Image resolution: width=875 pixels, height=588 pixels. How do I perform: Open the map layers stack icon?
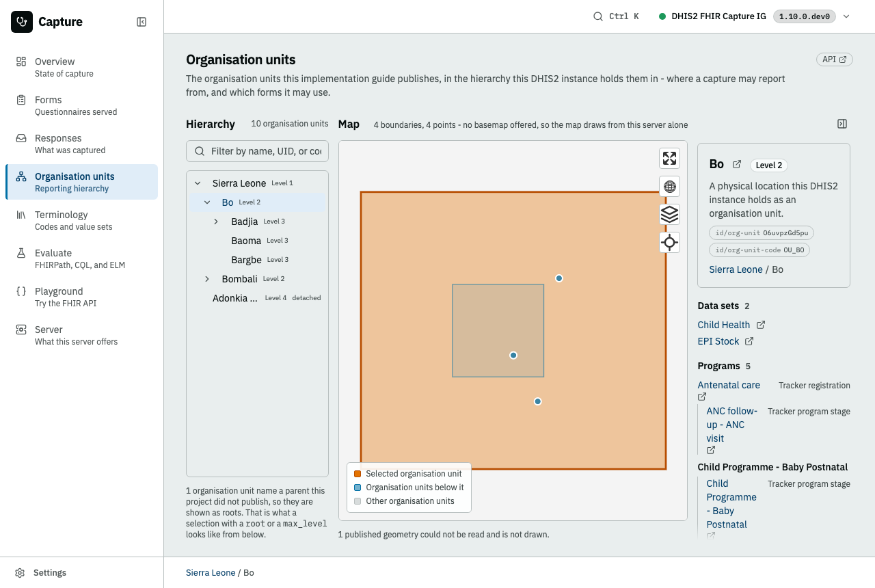pos(669,214)
